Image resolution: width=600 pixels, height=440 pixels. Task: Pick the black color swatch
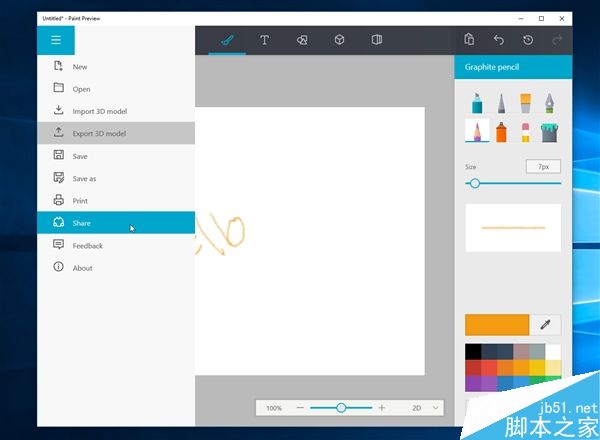[473, 352]
